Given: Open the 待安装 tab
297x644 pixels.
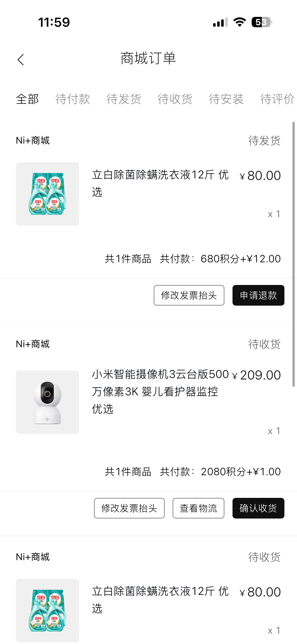Looking at the screenshot, I should point(226,99).
